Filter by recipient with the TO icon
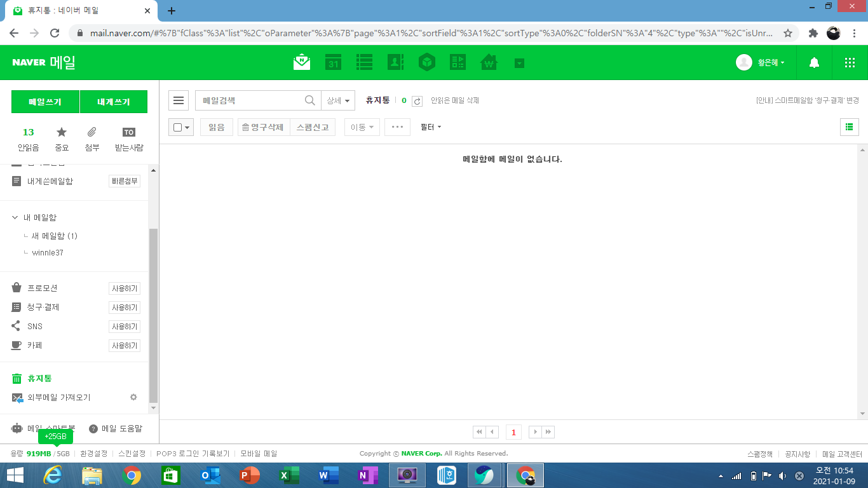Screen dimensions: 868x488 [129, 139]
